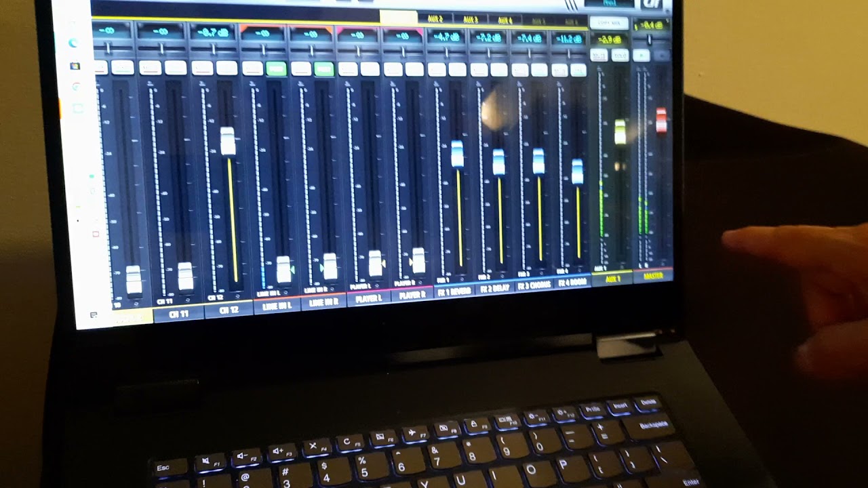Select the CH 12 channel label
Screen dimensions: 868x488
click(229, 310)
